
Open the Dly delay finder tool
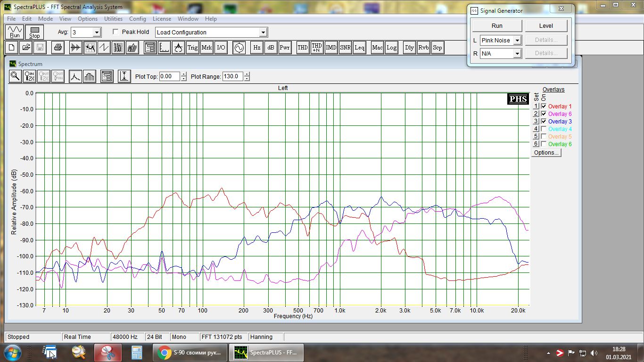point(409,48)
